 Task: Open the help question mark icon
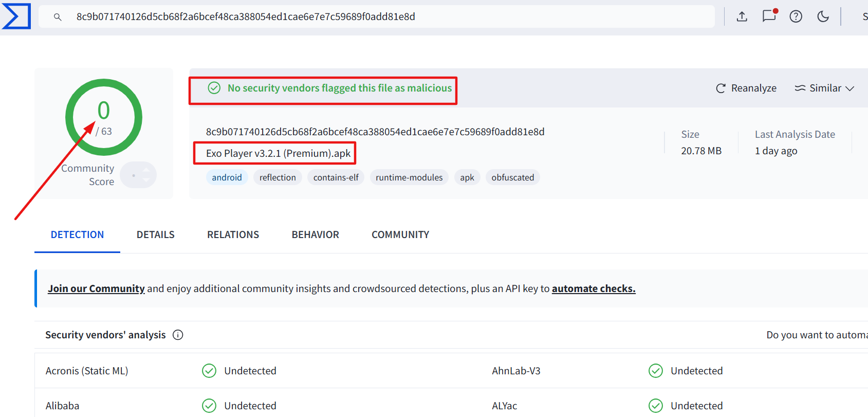(796, 16)
